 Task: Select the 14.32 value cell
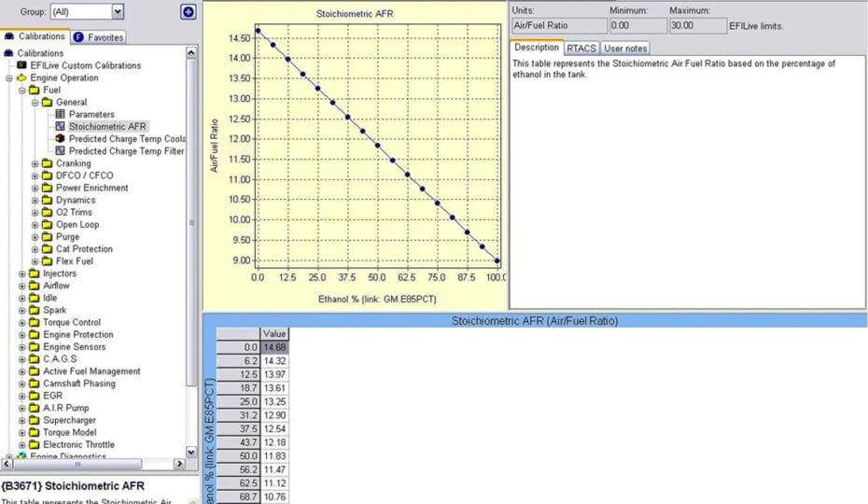tap(274, 361)
